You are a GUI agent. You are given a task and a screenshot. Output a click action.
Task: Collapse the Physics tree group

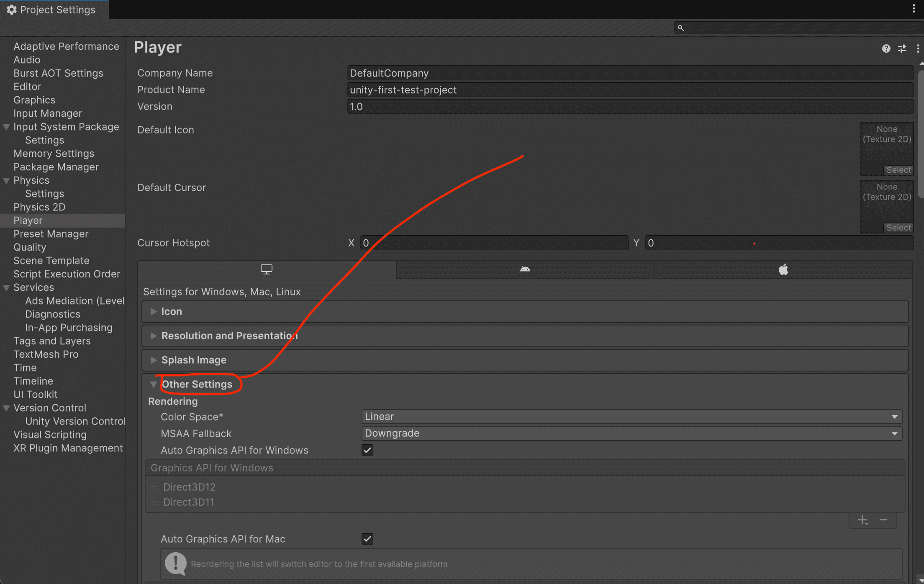6,181
